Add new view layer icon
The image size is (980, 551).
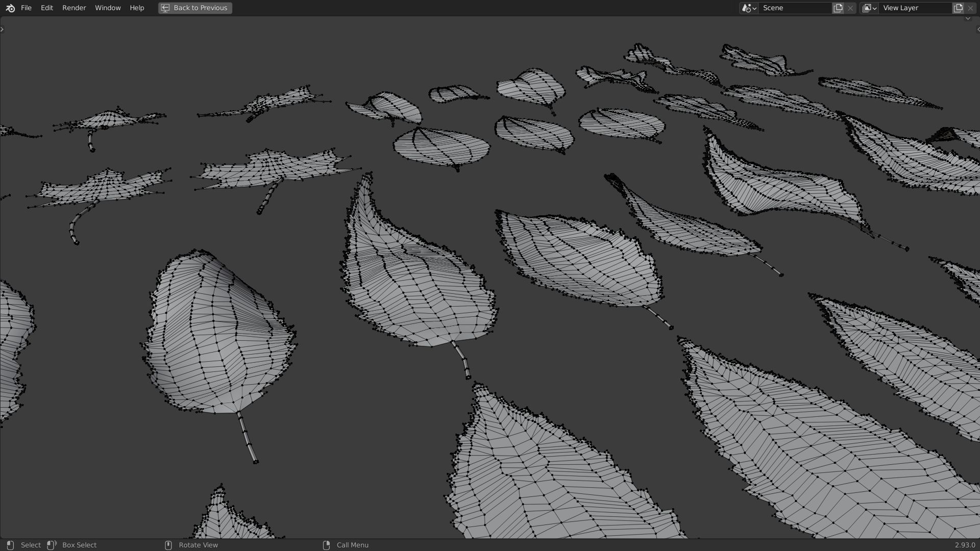(x=958, y=8)
